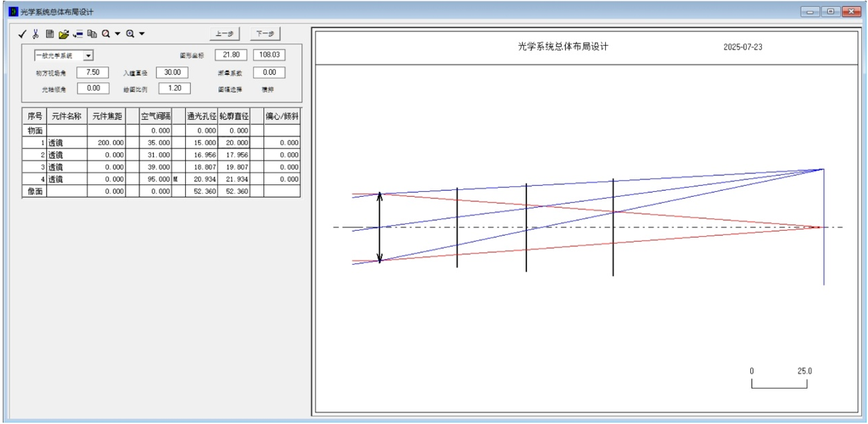
Task: Click the scissors cut icon
Action: tap(36, 33)
